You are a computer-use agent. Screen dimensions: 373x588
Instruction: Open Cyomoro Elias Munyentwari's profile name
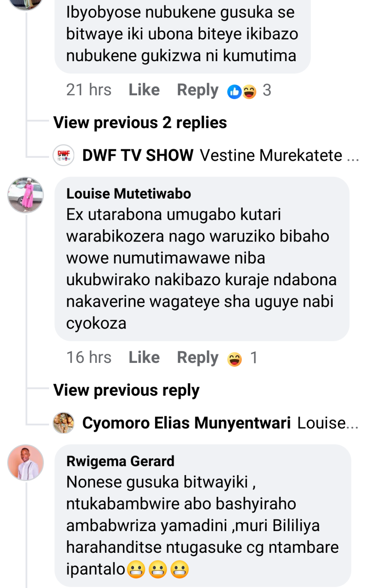pyautogui.click(x=186, y=423)
